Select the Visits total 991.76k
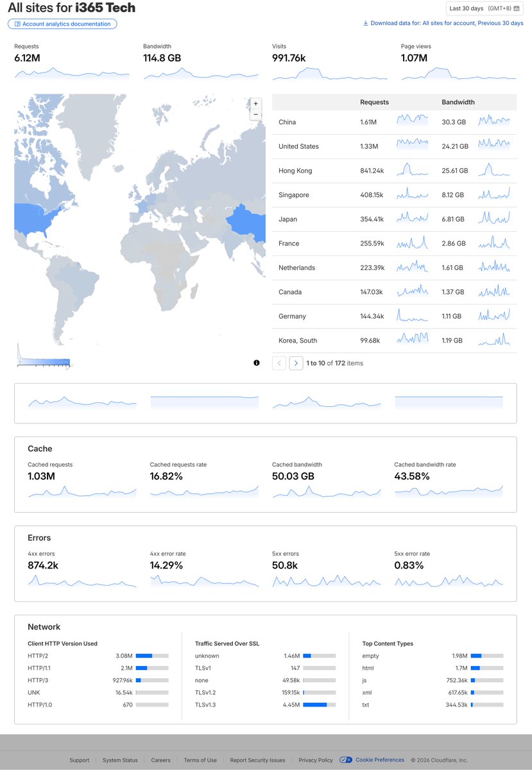 (289, 58)
